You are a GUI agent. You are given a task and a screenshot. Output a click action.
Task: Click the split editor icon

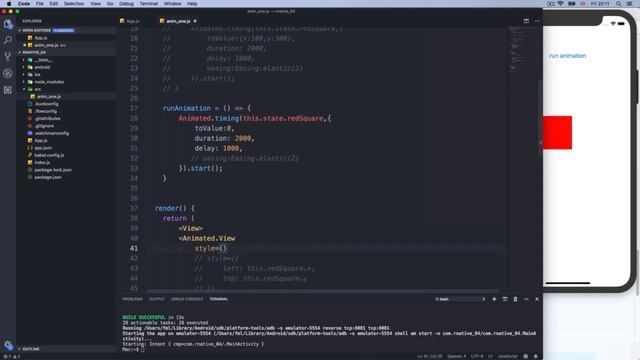tap(526, 21)
